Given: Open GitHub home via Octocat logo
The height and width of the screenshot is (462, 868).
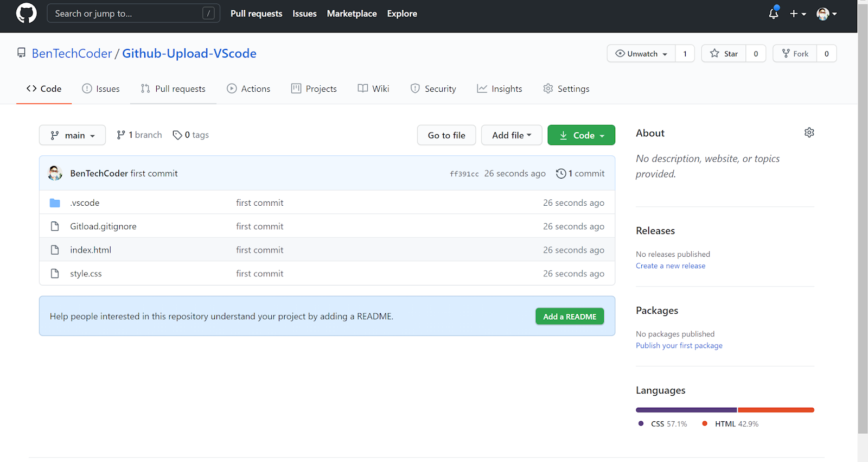Looking at the screenshot, I should [x=26, y=13].
